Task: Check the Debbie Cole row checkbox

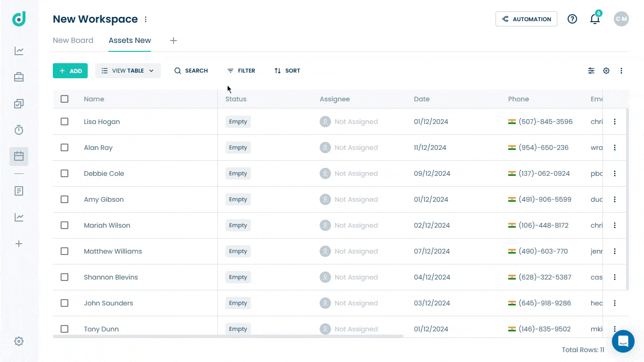Action: (x=65, y=173)
